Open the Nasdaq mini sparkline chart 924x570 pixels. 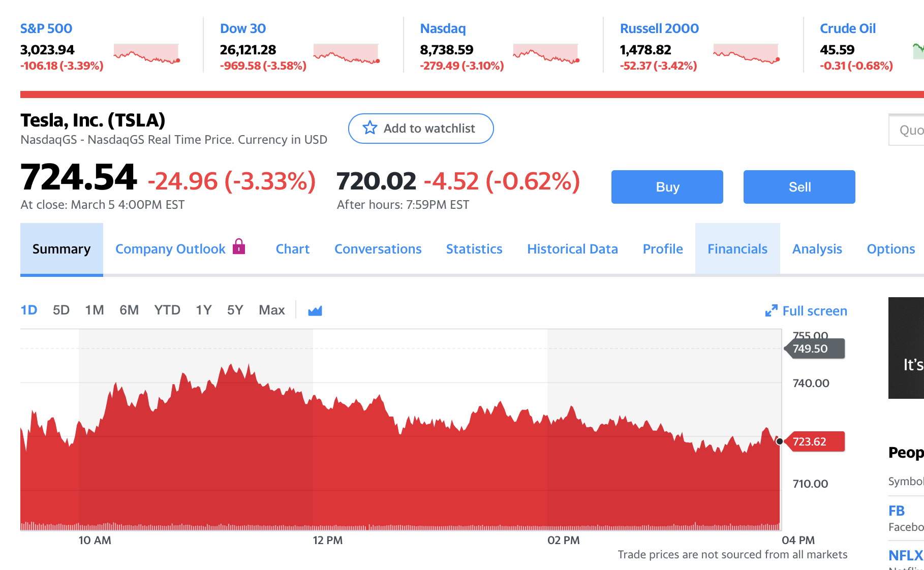coord(546,53)
